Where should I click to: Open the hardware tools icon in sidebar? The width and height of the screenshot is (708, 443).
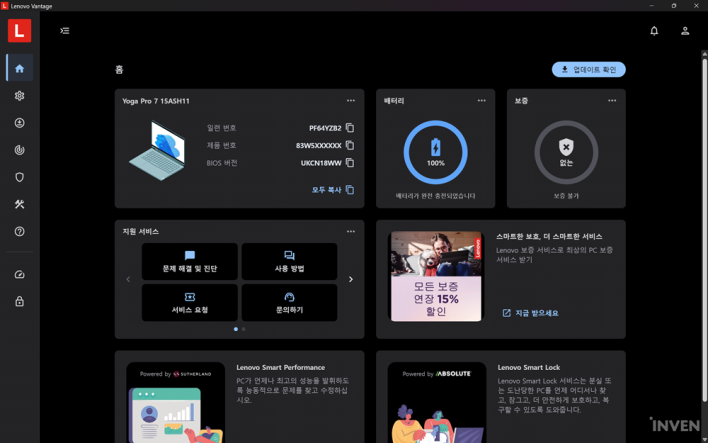click(x=19, y=204)
